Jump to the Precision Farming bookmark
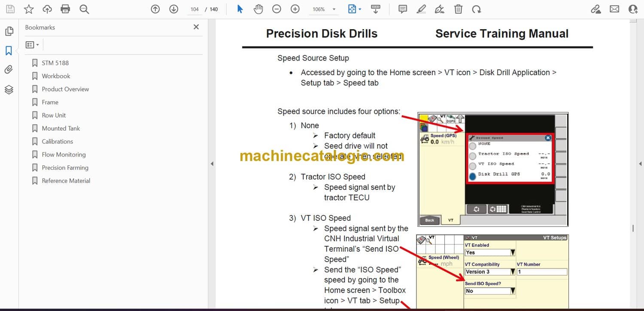 click(x=65, y=168)
